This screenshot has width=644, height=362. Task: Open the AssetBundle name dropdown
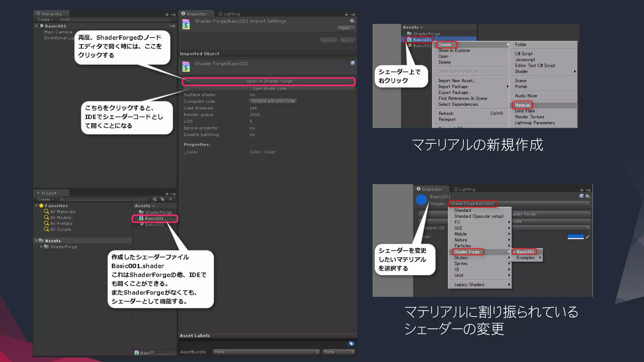[266, 352]
